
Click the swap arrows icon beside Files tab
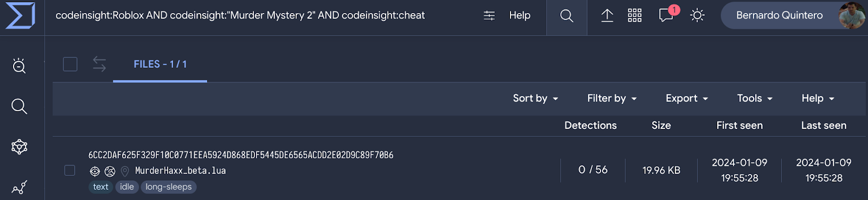99,64
